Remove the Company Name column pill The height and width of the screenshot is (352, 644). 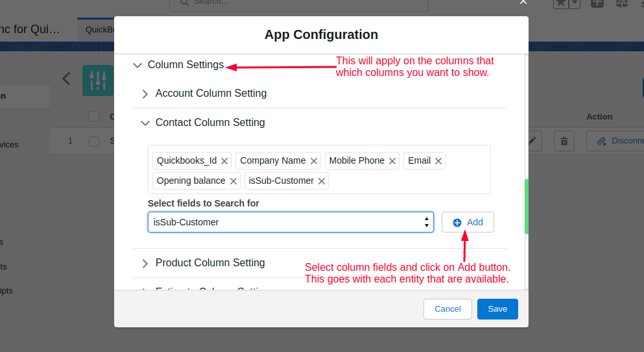[314, 161]
